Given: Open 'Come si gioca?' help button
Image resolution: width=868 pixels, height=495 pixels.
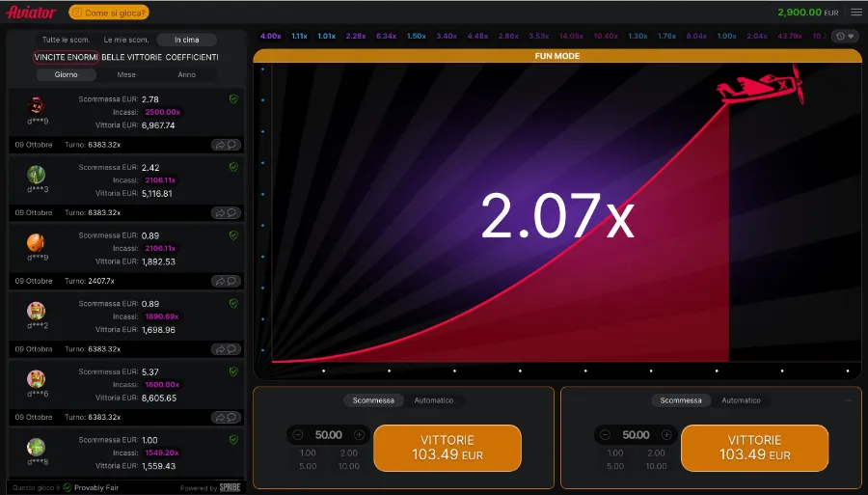Looking at the screenshot, I should point(108,13).
